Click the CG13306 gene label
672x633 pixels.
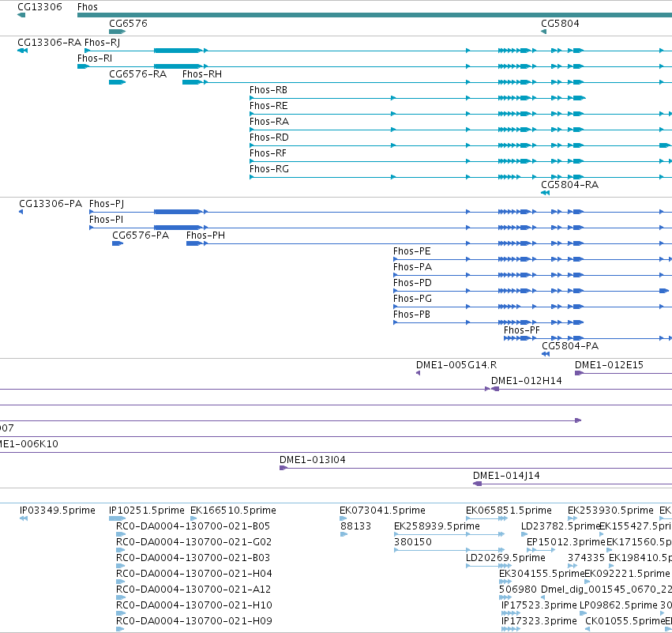click(39, 7)
